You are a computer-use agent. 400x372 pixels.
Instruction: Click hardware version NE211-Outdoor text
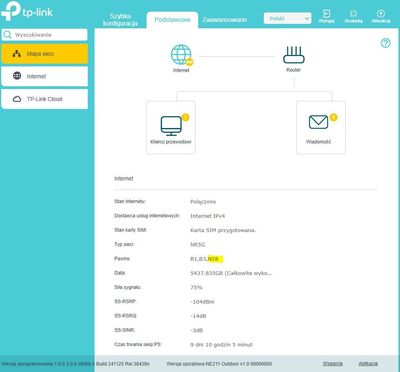pos(219,364)
